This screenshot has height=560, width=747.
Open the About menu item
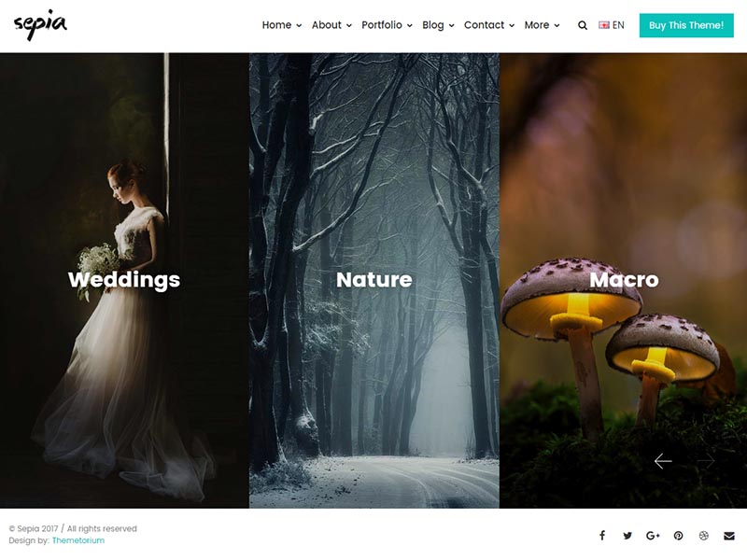click(331, 25)
